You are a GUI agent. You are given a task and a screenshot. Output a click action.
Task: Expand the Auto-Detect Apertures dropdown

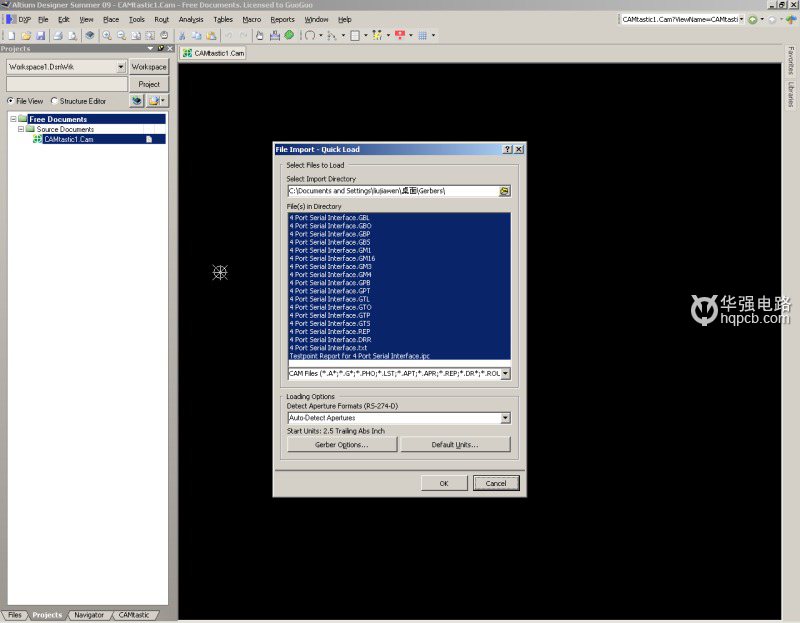click(505, 418)
